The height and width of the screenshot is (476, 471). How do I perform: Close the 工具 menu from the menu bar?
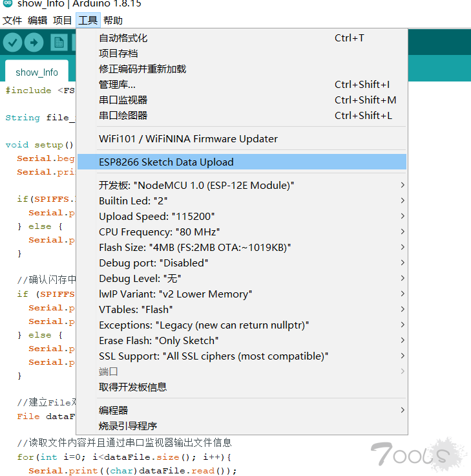pyautogui.click(x=88, y=20)
